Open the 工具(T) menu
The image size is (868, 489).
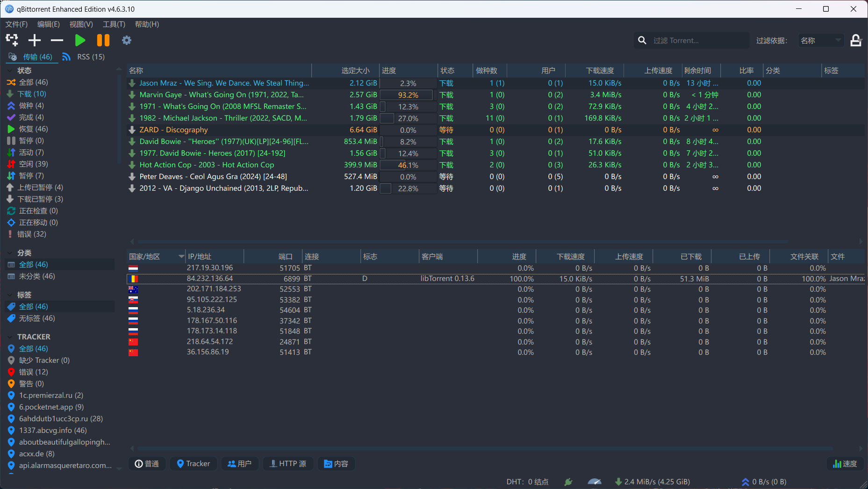tap(114, 24)
